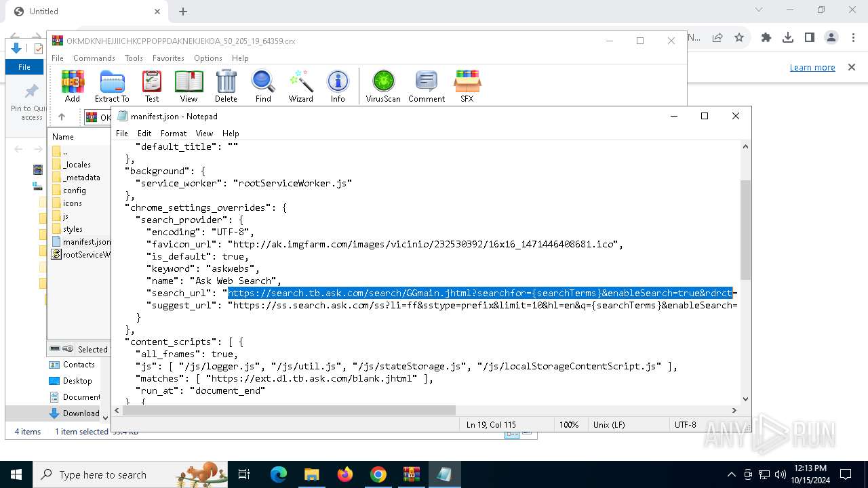The image size is (868, 488).
Task: Open Chrome profile avatar icon
Action: [x=831, y=38]
